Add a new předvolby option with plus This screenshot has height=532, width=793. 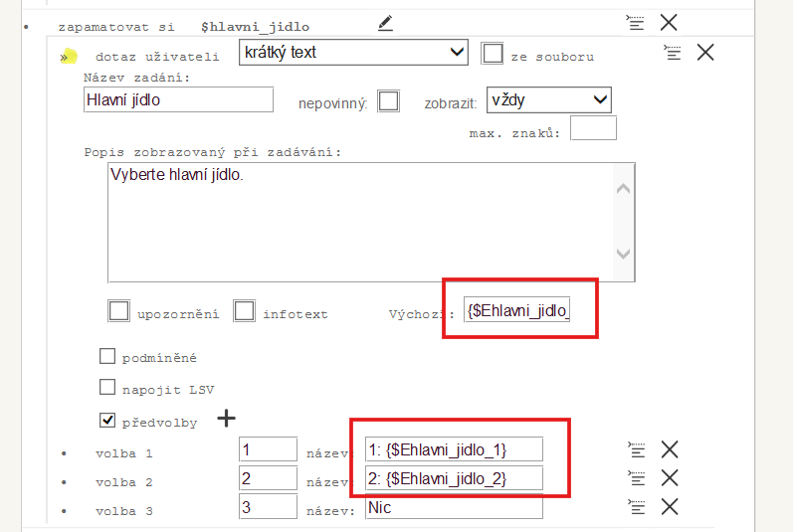coord(227,419)
